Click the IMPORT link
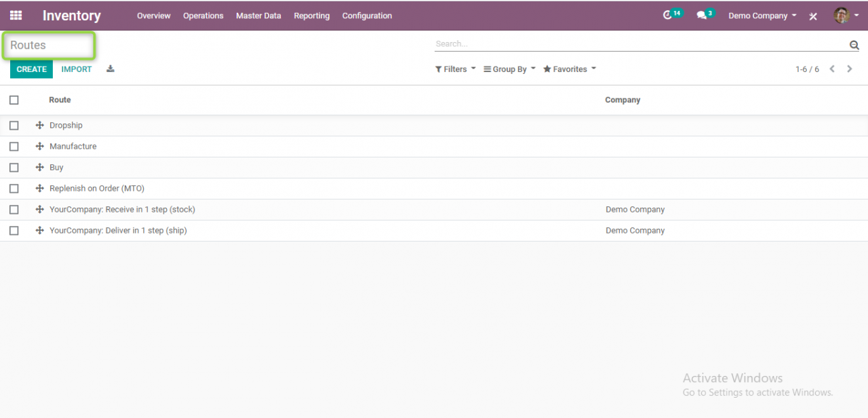 76,69
